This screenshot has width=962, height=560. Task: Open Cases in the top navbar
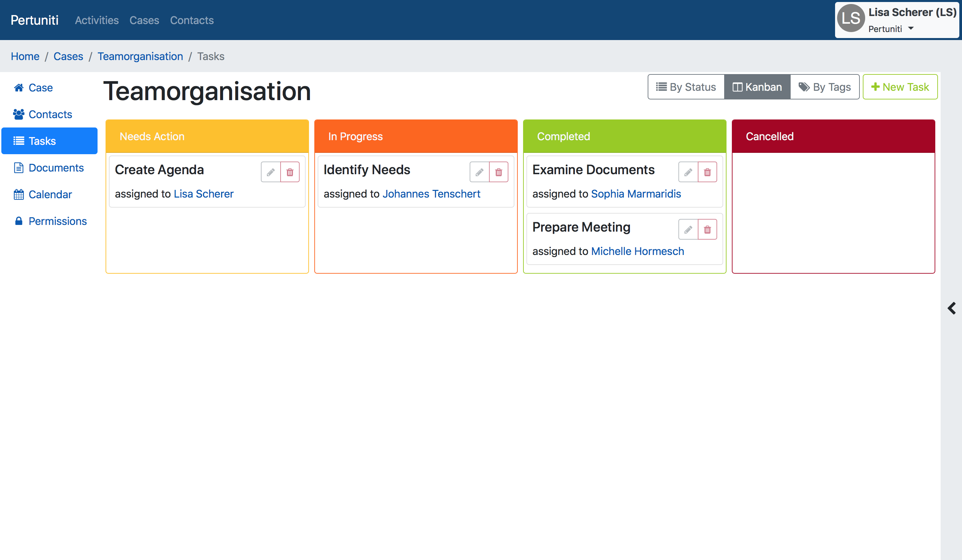tap(144, 20)
